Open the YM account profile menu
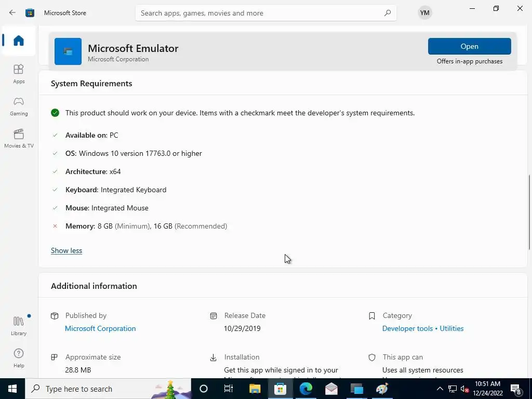Image resolution: width=532 pixels, height=399 pixels. point(424,13)
